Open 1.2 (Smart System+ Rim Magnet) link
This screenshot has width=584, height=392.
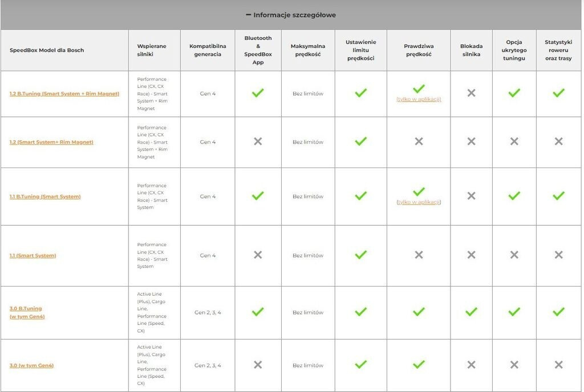point(51,142)
